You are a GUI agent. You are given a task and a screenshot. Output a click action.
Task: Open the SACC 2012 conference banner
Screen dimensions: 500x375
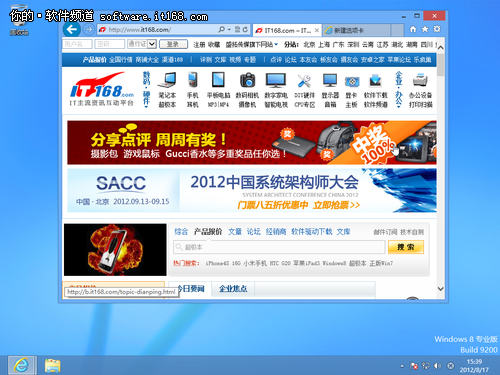pyautogui.click(x=252, y=190)
